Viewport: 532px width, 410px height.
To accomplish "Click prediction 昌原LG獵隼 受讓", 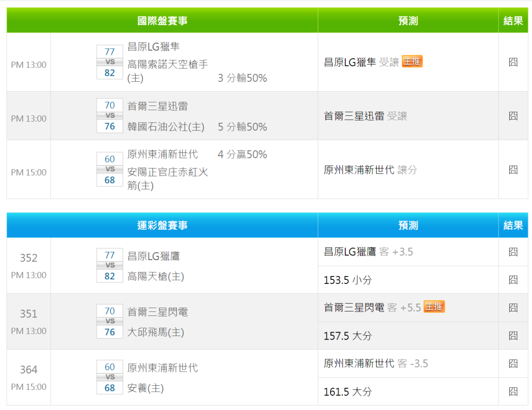I will 362,62.
